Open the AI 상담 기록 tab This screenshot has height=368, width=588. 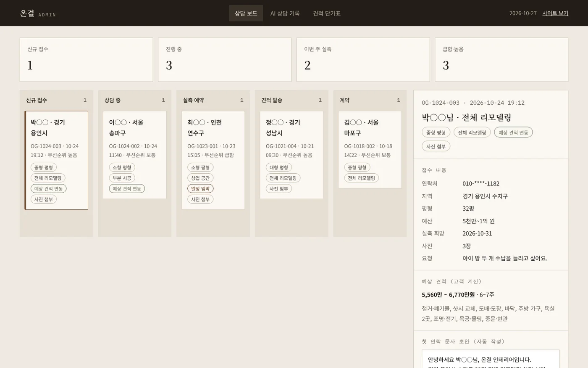click(x=285, y=13)
